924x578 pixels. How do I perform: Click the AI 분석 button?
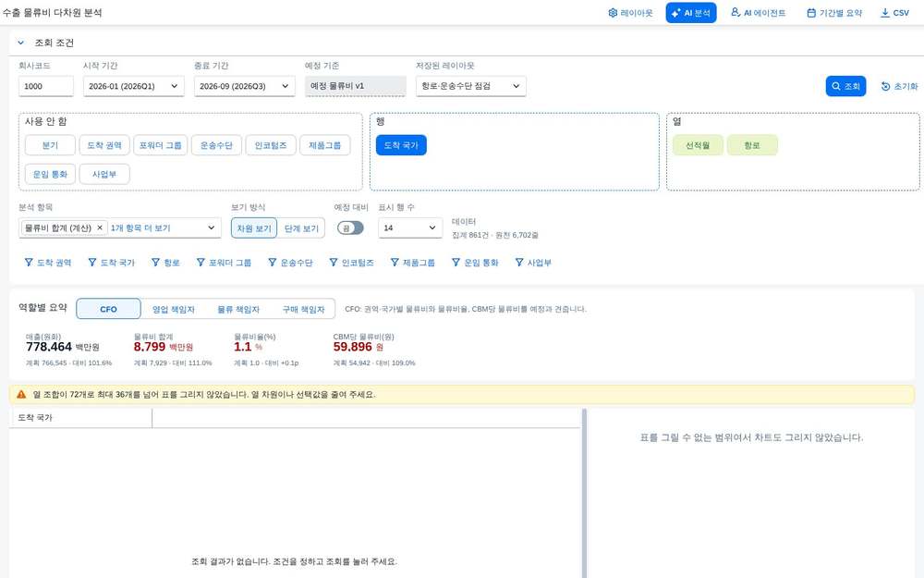690,13
